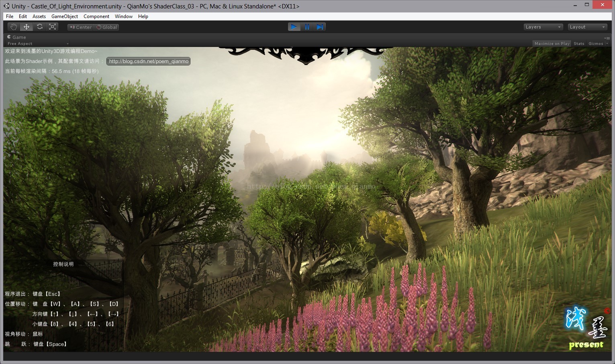
Task: Select the Game tab
Action: click(x=16, y=37)
